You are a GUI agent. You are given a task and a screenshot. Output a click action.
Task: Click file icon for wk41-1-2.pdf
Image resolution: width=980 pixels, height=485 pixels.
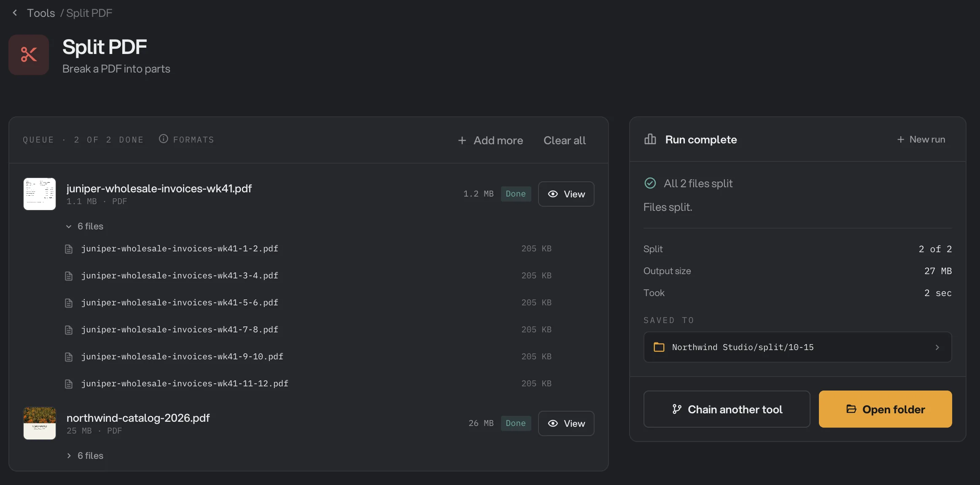(x=69, y=249)
